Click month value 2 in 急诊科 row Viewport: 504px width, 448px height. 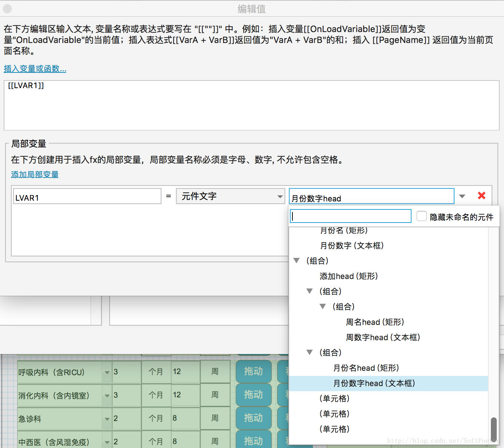(x=126, y=418)
